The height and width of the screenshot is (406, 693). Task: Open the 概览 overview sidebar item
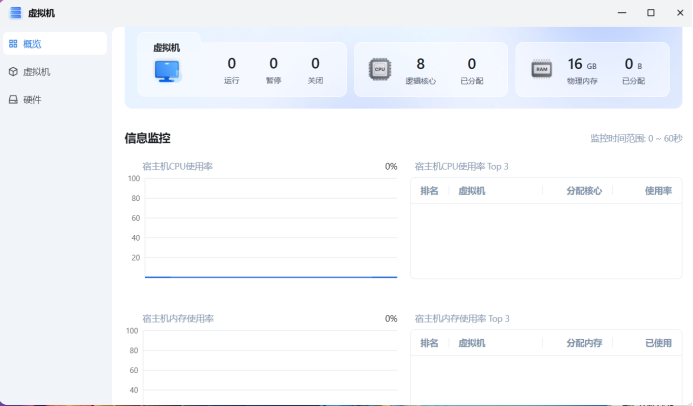[55, 44]
